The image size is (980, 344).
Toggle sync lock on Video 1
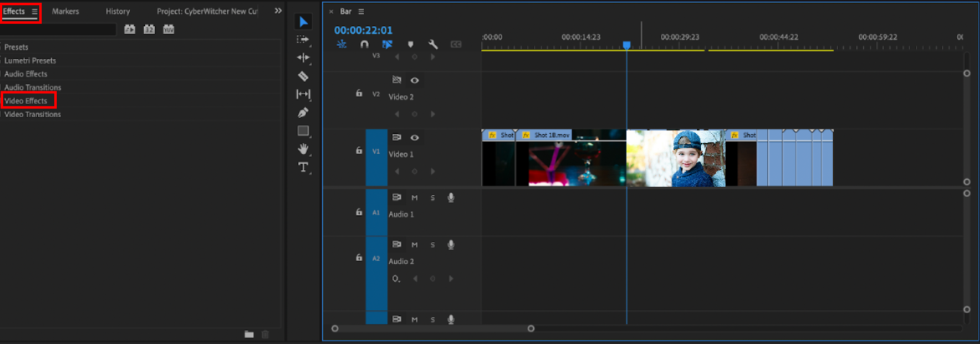click(x=396, y=137)
